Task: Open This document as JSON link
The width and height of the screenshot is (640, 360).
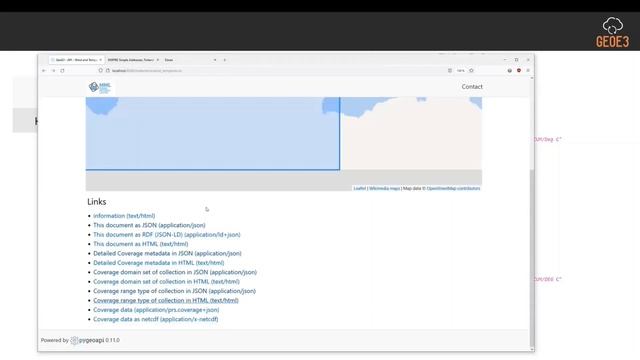Action: coord(149,225)
